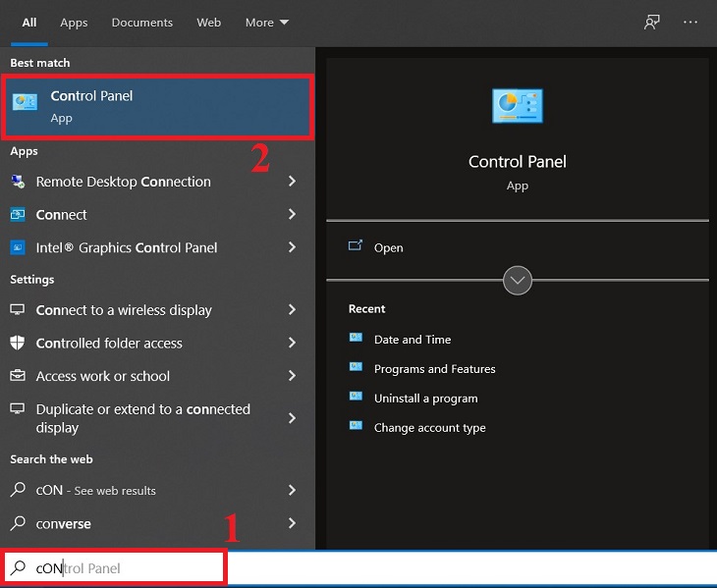
Task: Click the monitor icon beside Connect to a wireless display
Action: point(18,310)
